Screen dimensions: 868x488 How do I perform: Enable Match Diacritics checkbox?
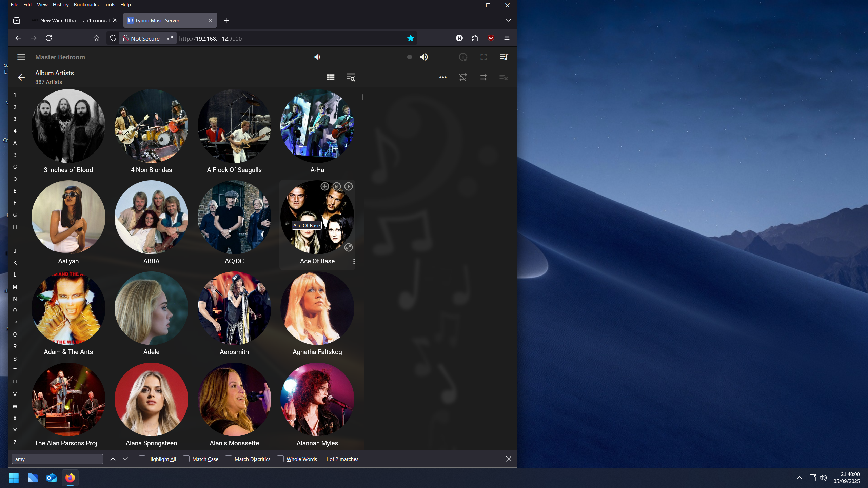[x=229, y=459]
